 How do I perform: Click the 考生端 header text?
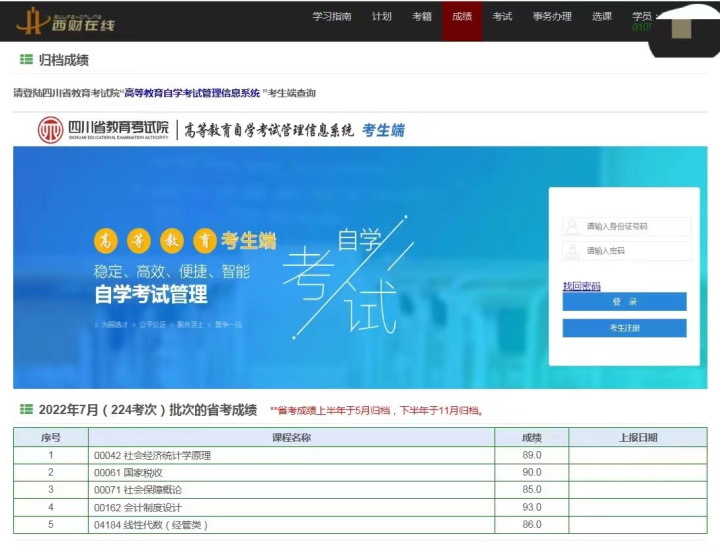coord(383,130)
